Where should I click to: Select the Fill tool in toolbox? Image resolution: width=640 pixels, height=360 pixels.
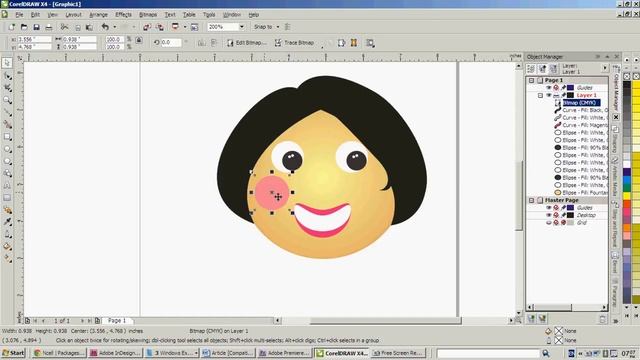point(7,247)
